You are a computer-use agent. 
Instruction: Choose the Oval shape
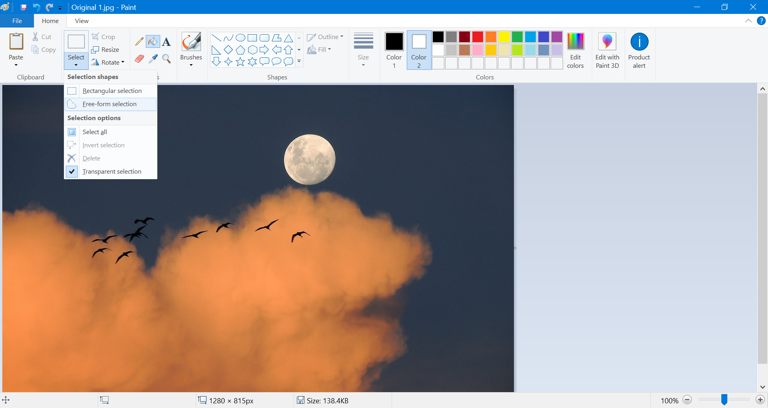pyautogui.click(x=240, y=38)
